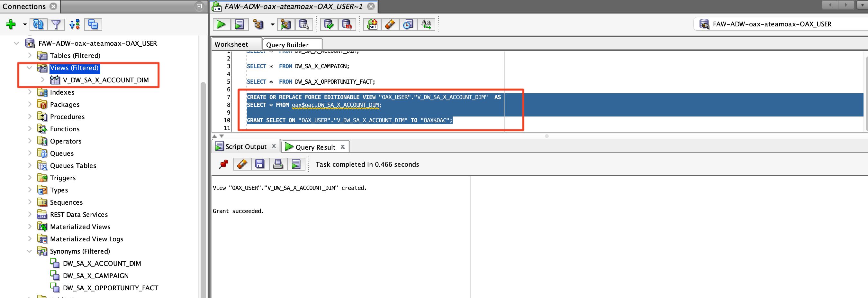Run the highlighted SQL statement
The image size is (868, 298).
click(221, 24)
